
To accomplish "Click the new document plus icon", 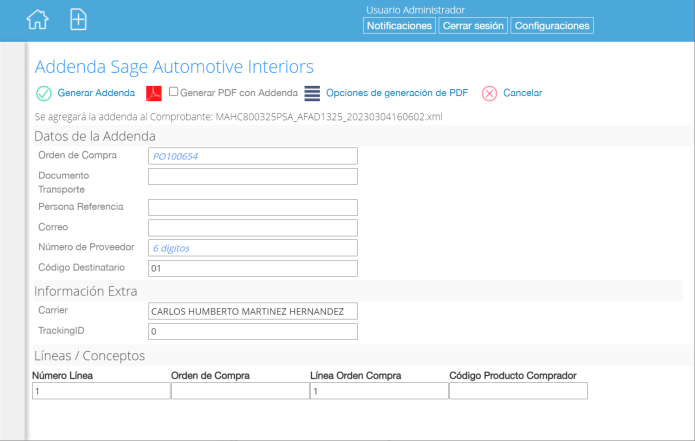I will 78,20.
